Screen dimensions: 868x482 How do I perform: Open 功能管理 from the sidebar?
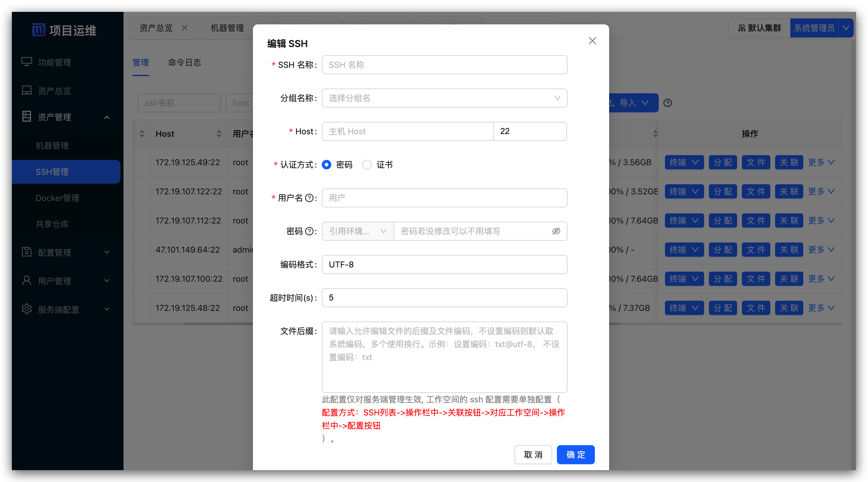[x=54, y=62]
